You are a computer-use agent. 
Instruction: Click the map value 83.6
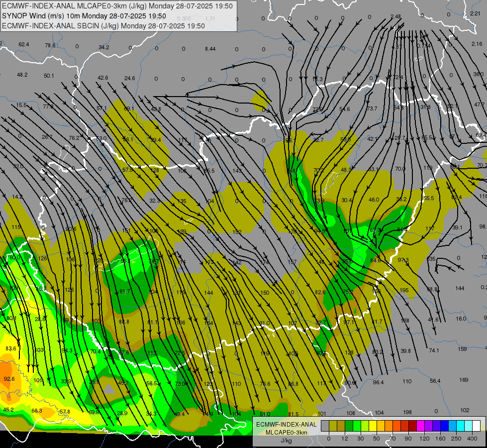pos(10,348)
